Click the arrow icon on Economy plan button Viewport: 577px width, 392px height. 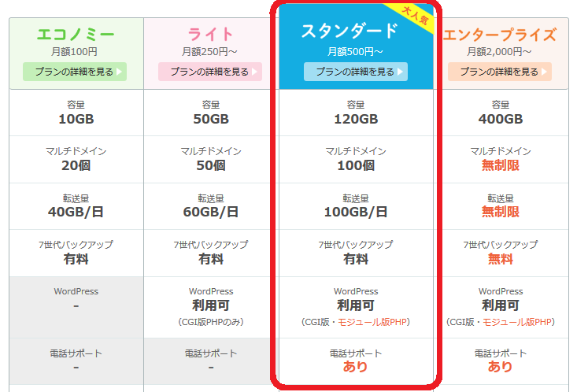coord(120,72)
